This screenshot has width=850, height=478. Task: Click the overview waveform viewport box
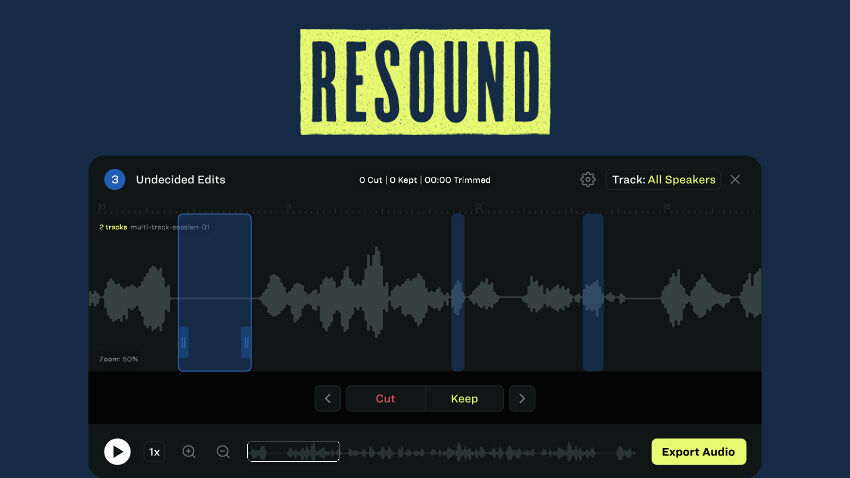tap(293, 451)
